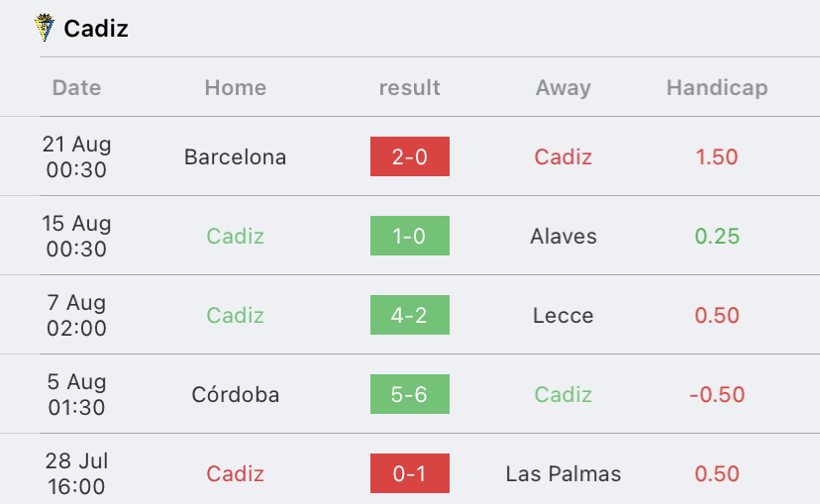Open the Las Palmas team link
Image resolution: width=820 pixels, height=504 pixels.
(x=564, y=473)
